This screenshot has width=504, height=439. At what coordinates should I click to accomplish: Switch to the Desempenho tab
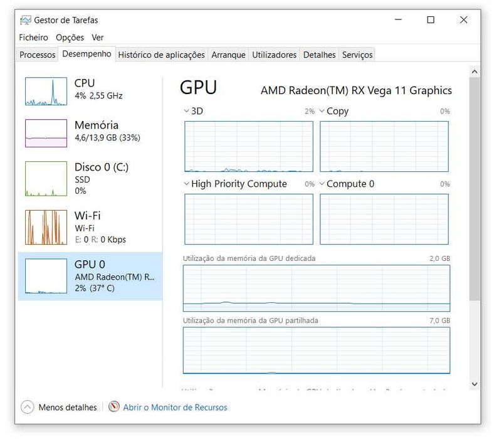pos(87,54)
